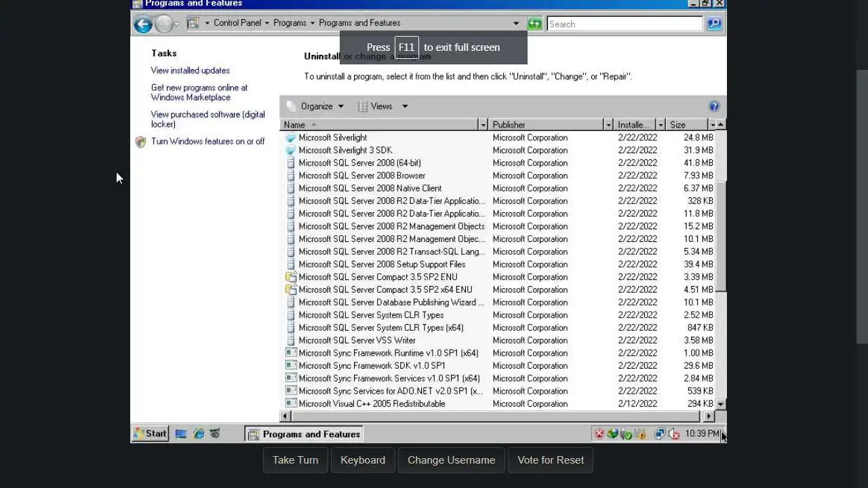Click the SQL Server 2008 (64-bit) icon
The image size is (868, 488).
coord(291,163)
